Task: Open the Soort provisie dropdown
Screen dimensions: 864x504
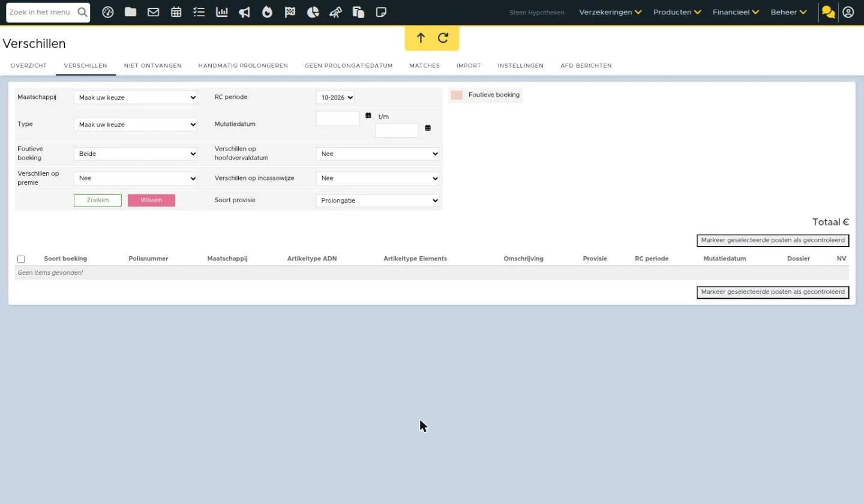Action: tap(377, 200)
